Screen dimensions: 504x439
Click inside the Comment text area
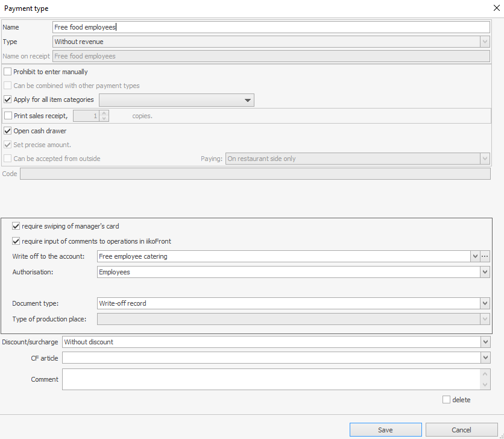point(271,379)
